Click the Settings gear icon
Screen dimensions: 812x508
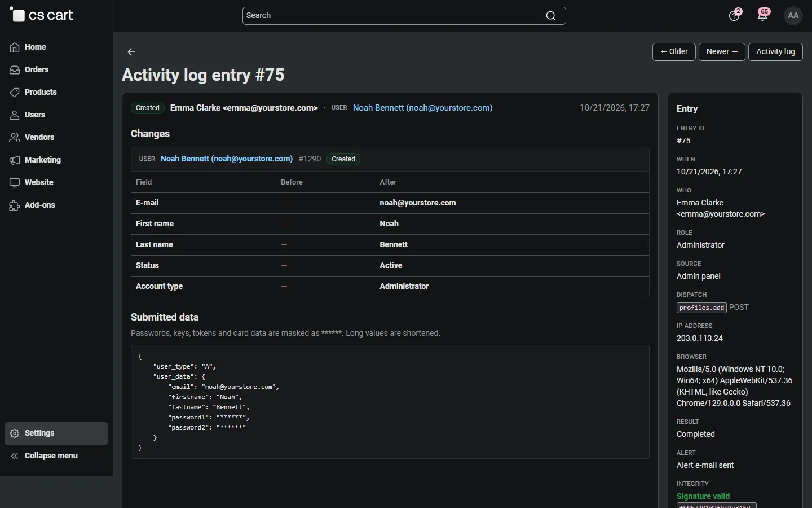(x=15, y=433)
